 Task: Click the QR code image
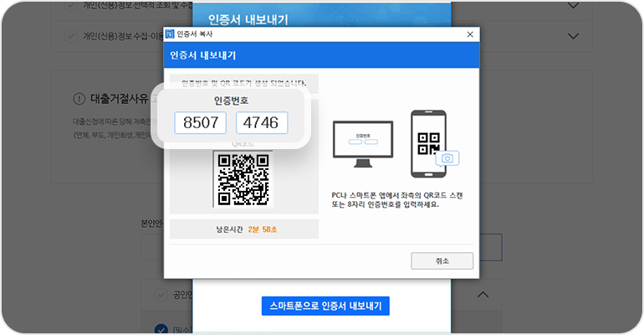tap(243, 178)
